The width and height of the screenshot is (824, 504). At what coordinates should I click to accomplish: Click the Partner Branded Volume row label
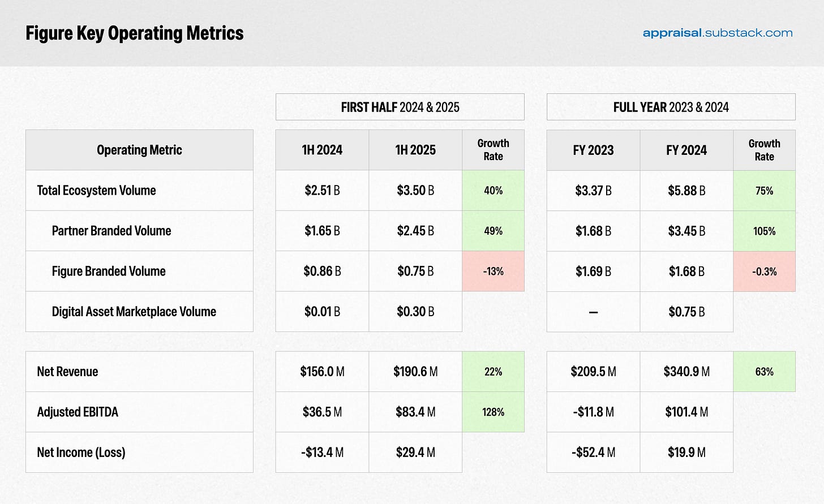click(x=111, y=231)
